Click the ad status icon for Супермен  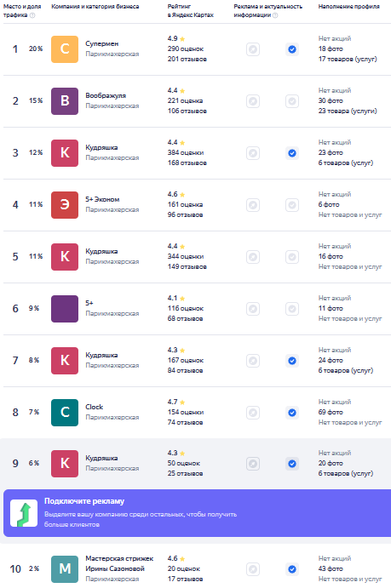click(x=253, y=49)
